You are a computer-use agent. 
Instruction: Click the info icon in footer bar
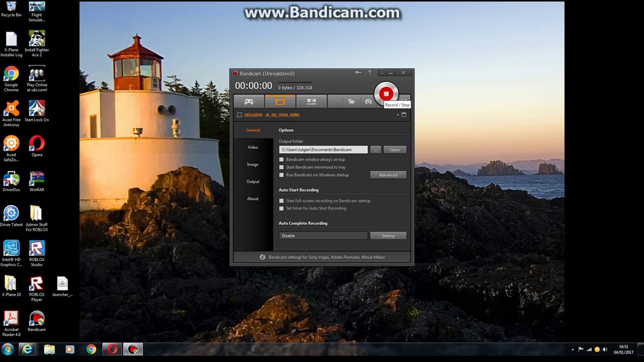(x=262, y=257)
